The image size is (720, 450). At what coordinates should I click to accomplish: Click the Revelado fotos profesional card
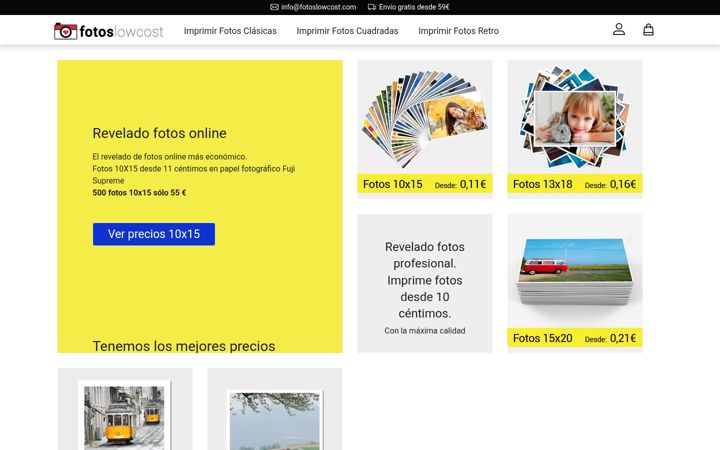click(x=425, y=283)
